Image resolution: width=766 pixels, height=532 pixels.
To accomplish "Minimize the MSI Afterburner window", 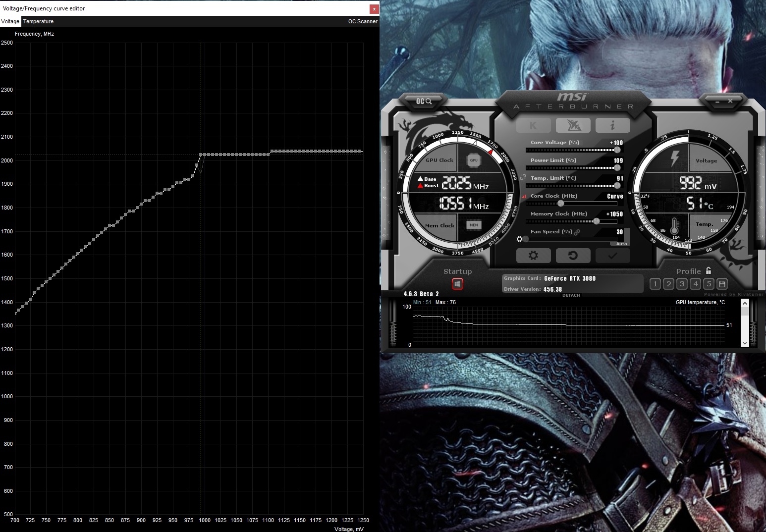I will tap(716, 101).
